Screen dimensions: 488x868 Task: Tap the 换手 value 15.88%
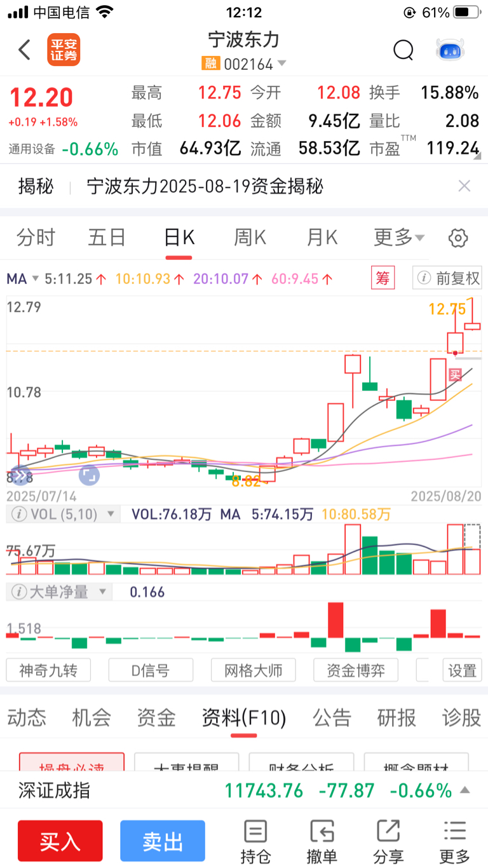pos(450,93)
